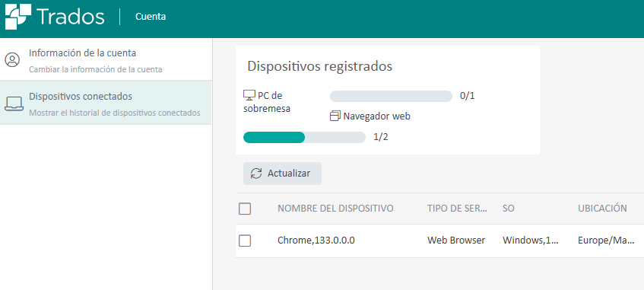
Task: Sort by SO column header
Action: [x=509, y=208]
